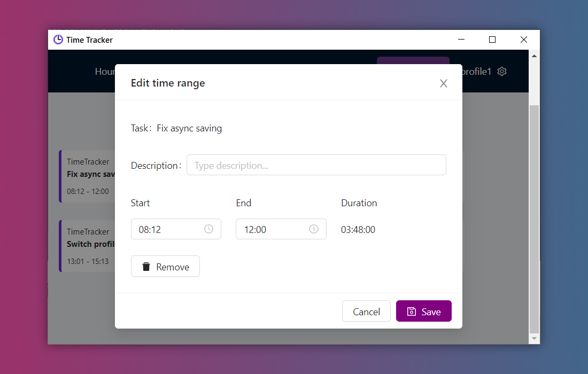Click the scrollbar up arrow
Image resolution: width=588 pixels, height=374 pixels.
click(534, 56)
